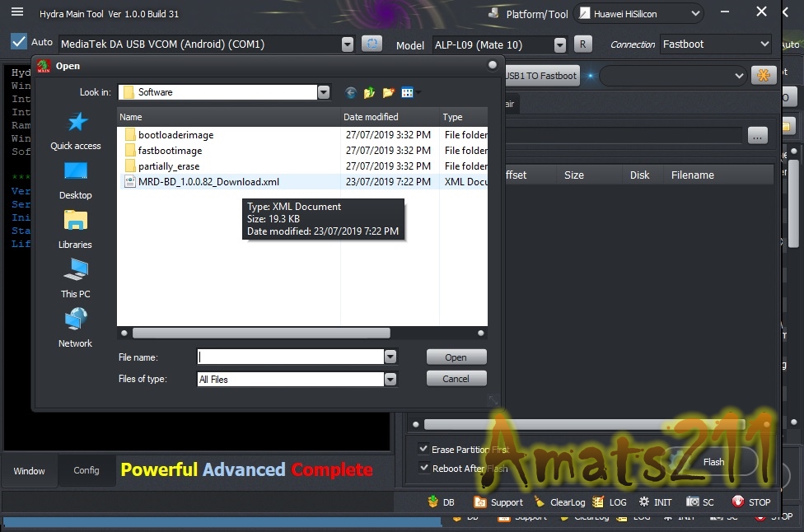
Task: Click the Cancel button in dialog
Action: pos(456,379)
